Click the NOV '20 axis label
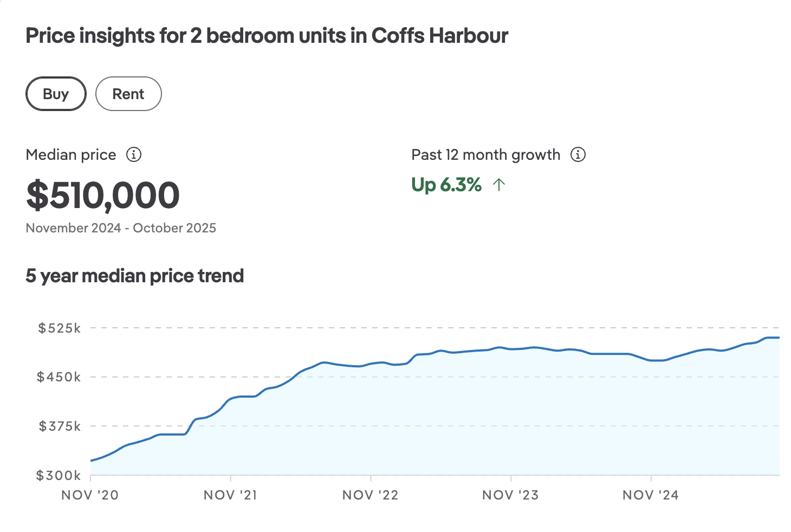 [90, 495]
